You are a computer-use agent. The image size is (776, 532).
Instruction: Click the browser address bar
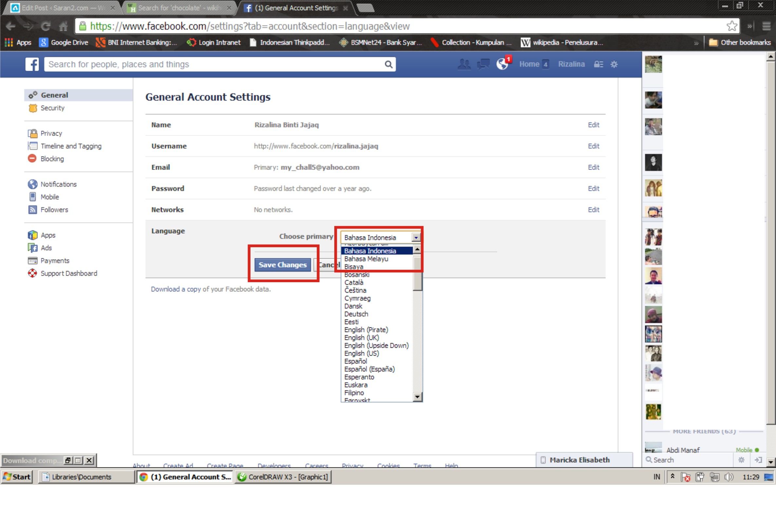coord(401,26)
